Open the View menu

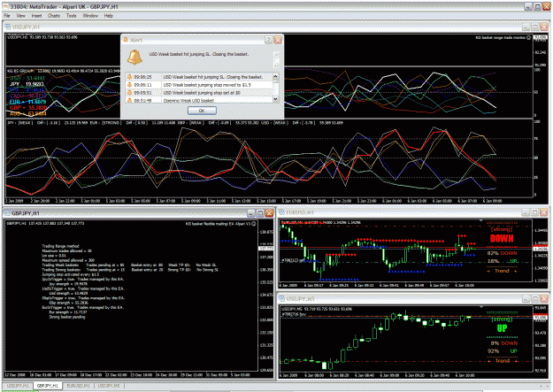(x=21, y=16)
